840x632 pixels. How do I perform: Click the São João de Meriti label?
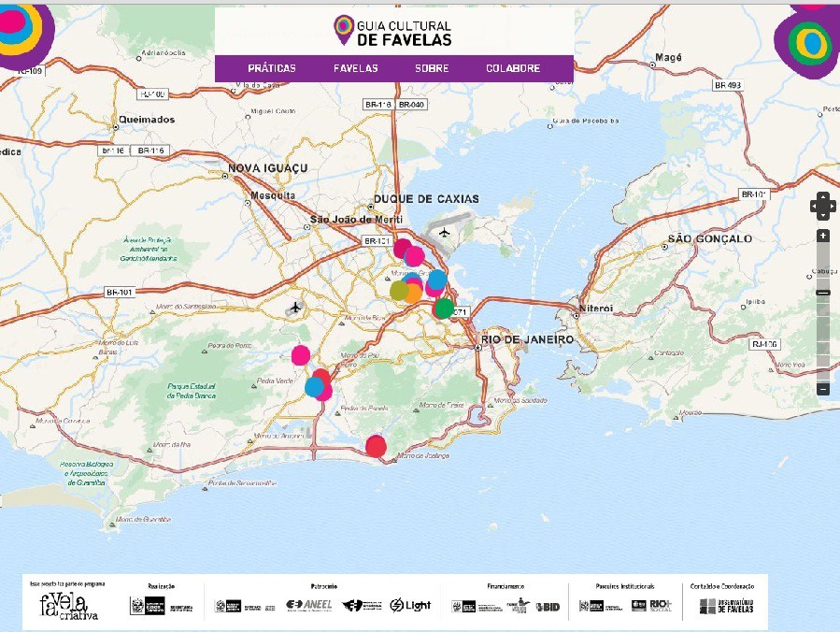(x=356, y=220)
